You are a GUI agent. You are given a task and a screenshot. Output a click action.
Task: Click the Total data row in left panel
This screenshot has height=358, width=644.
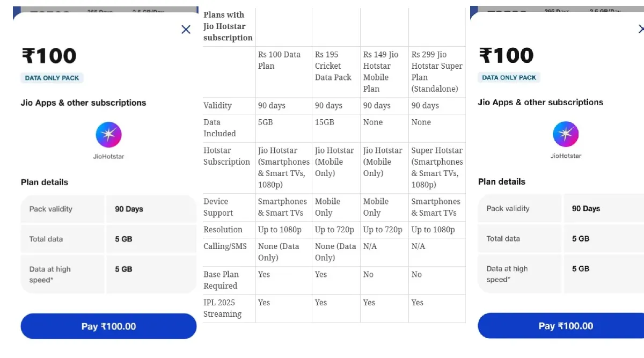[109, 239]
